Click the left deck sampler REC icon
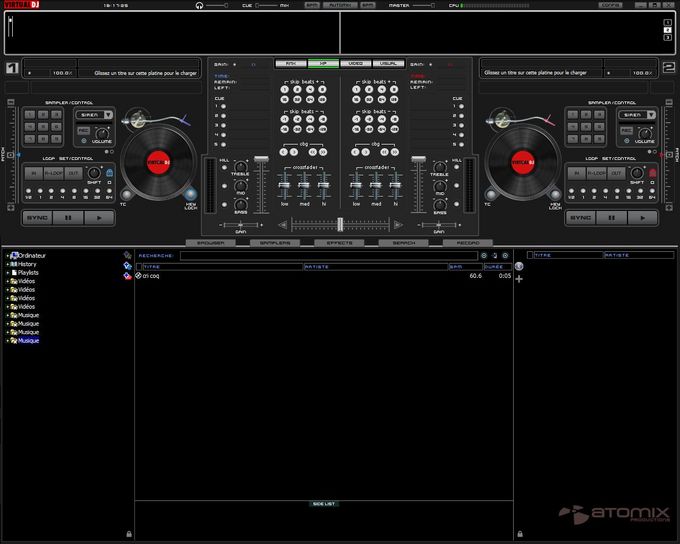The width and height of the screenshot is (680, 544). [83, 131]
